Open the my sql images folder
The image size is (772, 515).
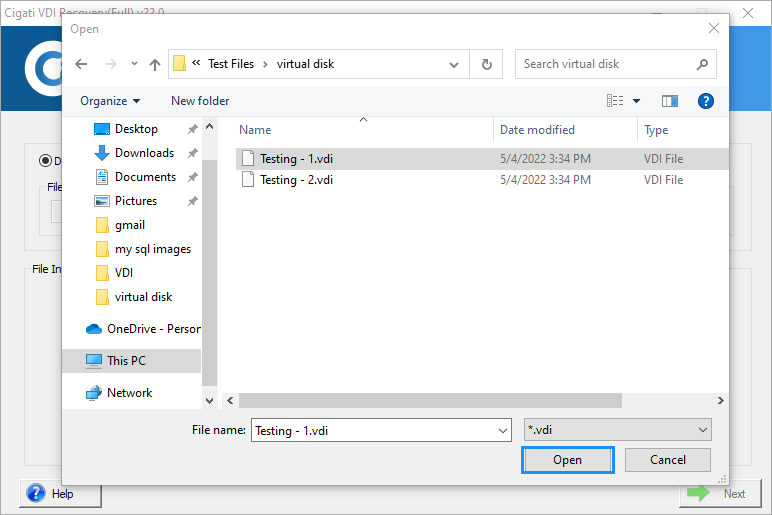click(153, 249)
